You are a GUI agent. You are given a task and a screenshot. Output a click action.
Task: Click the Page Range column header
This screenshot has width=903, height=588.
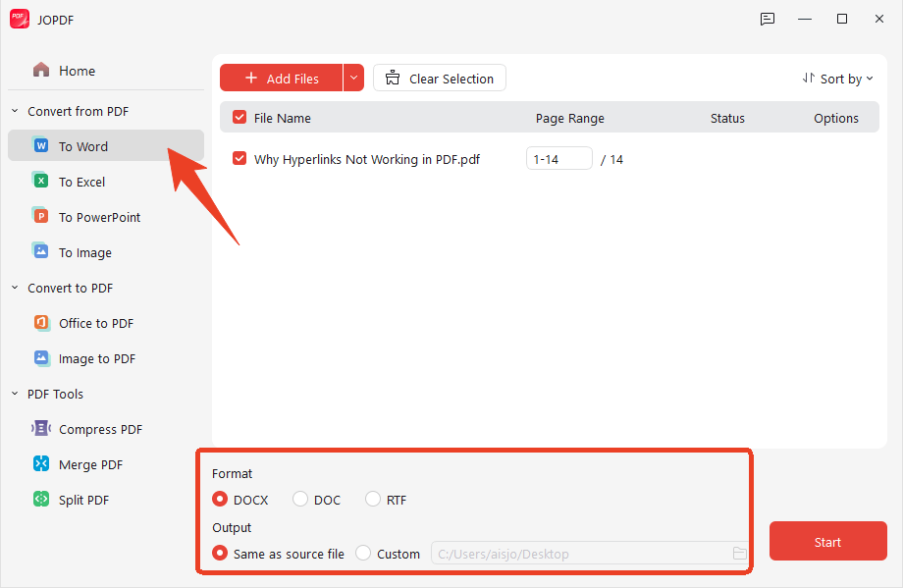click(x=569, y=118)
